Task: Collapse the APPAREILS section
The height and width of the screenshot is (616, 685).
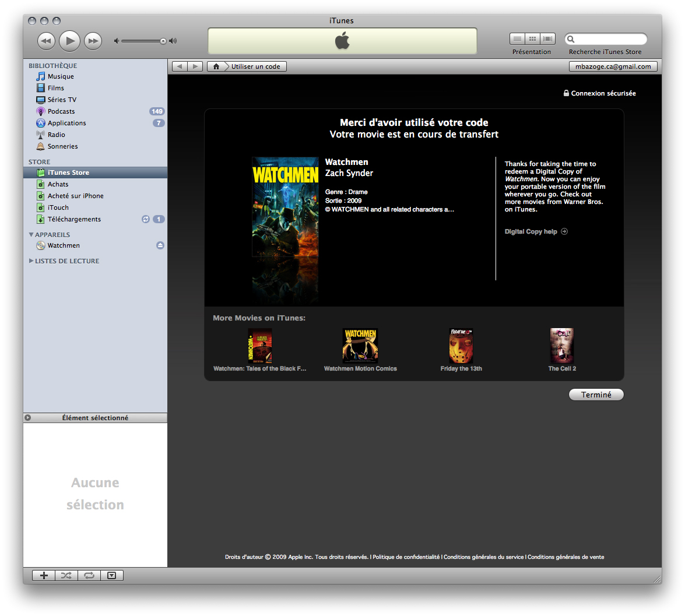Action: [31, 234]
